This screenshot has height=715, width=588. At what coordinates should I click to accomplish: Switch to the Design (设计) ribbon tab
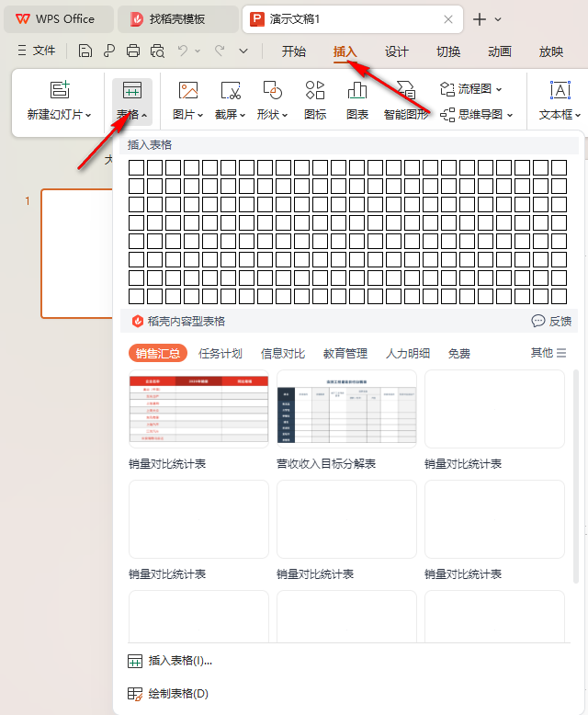396,51
